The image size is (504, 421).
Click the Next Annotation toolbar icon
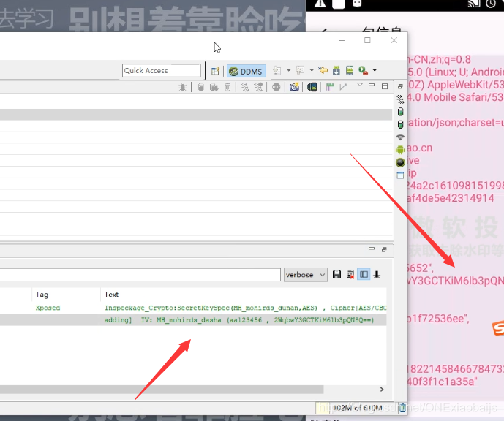(x=277, y=70)
